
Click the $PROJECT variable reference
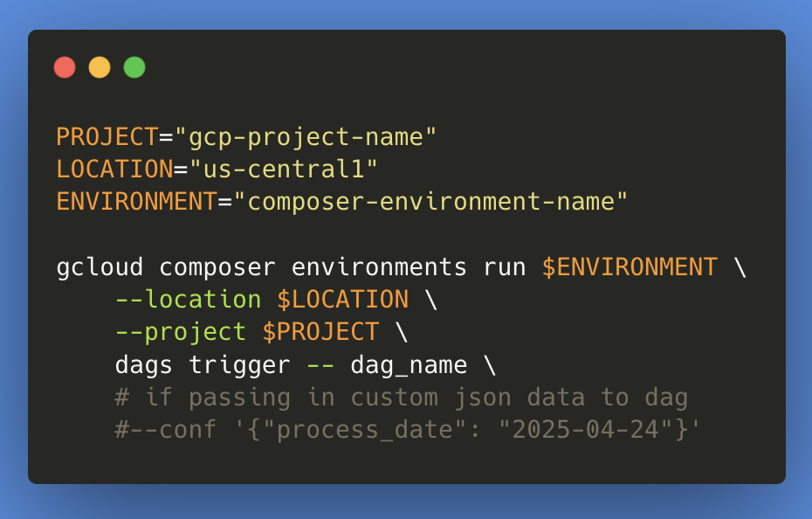(x=320, y=332)
